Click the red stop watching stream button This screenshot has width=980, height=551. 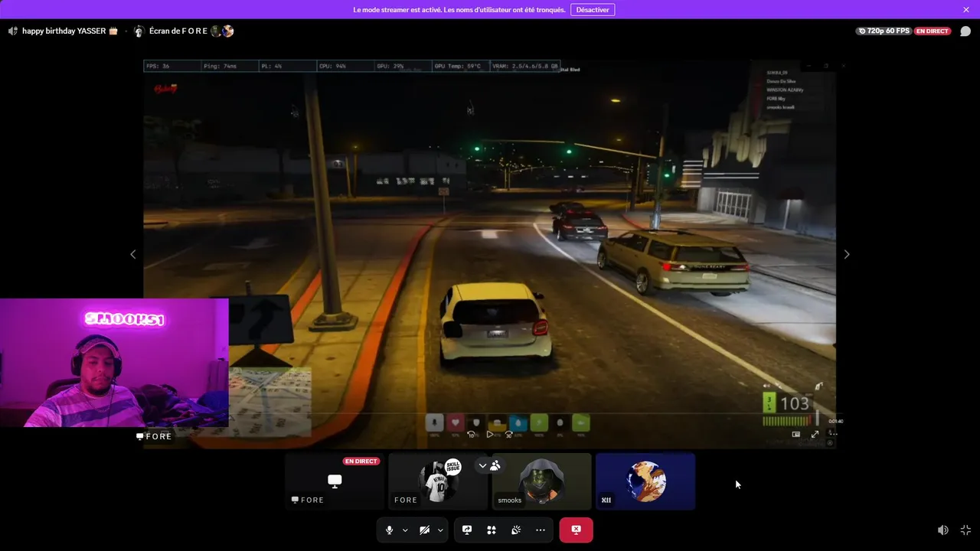(576, 530)
